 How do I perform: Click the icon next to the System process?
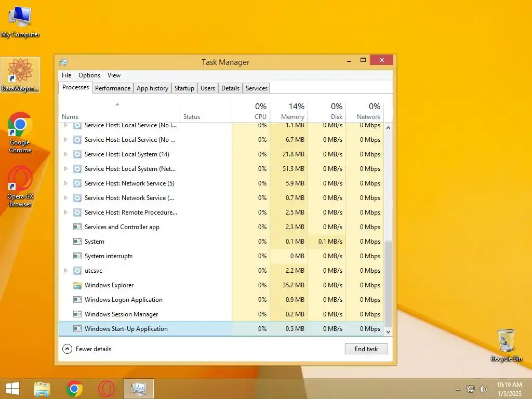pos(77,242)
